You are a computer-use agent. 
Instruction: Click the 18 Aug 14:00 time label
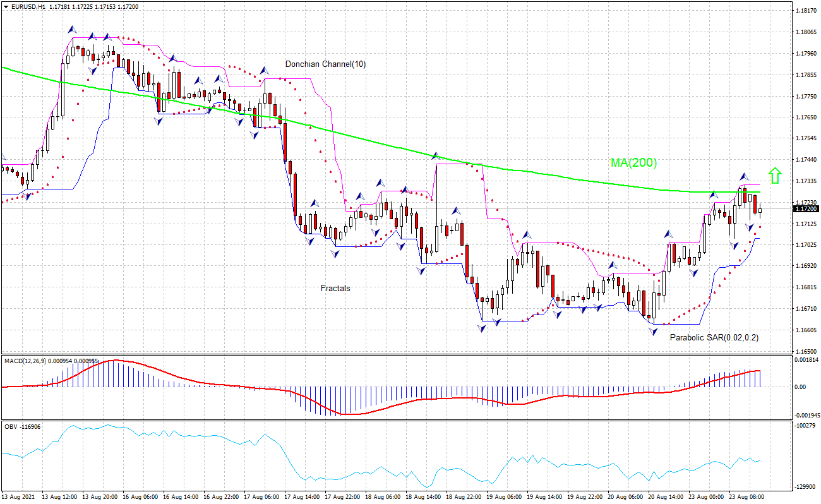(424, 497)
